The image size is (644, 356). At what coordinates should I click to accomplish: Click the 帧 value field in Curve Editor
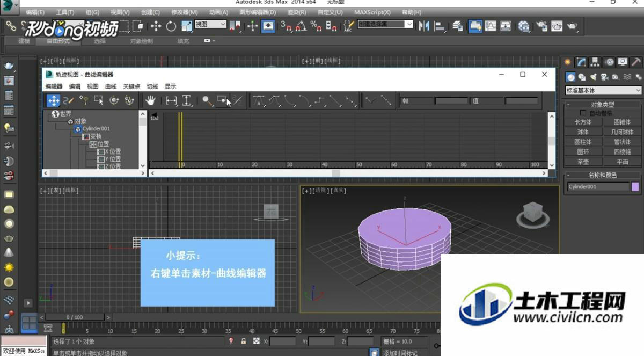pos(451,100)
